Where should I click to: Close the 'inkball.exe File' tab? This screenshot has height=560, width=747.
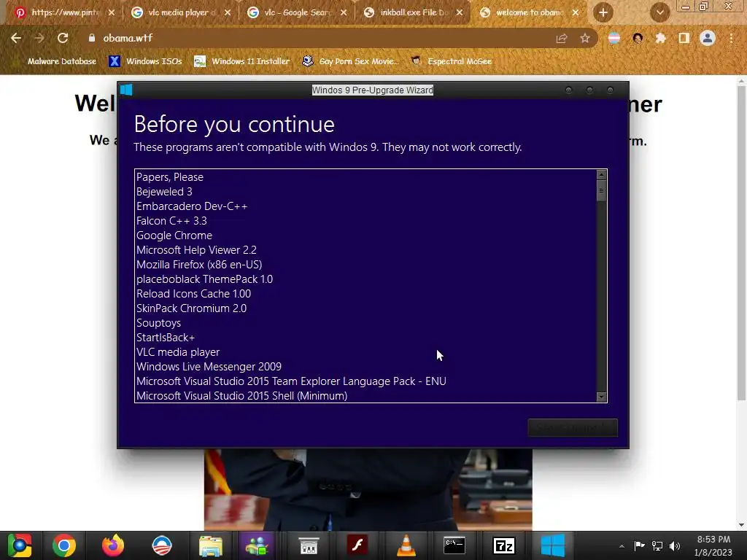coord(460,12)
